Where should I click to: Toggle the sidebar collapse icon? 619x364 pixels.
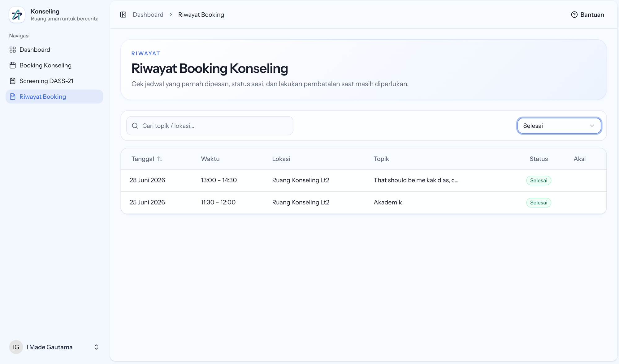point(123,15)
